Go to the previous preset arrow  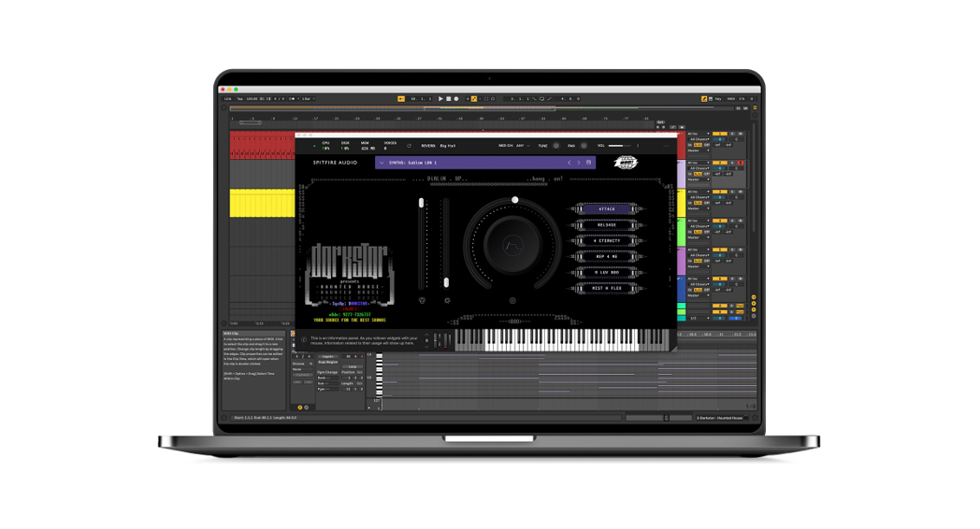point(569,163)
